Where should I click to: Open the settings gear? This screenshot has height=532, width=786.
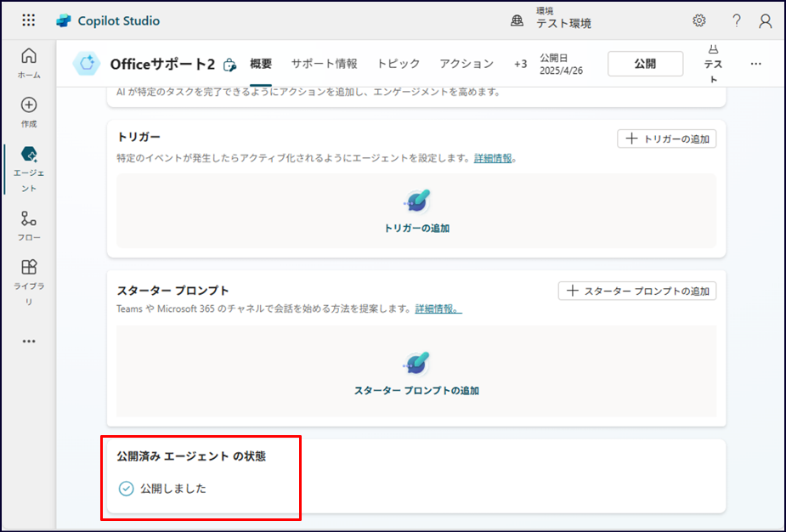point(698,20)
